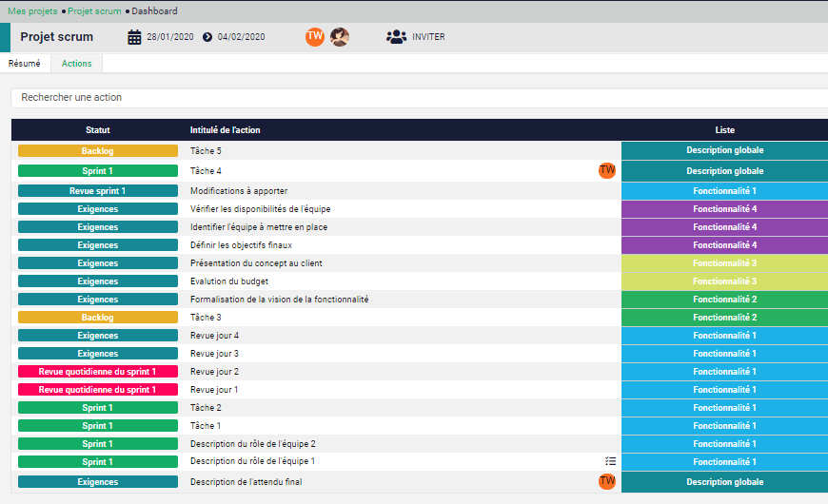The image size is (828, 504).
Task: Sort by the Statut column header
Action: 98,130
